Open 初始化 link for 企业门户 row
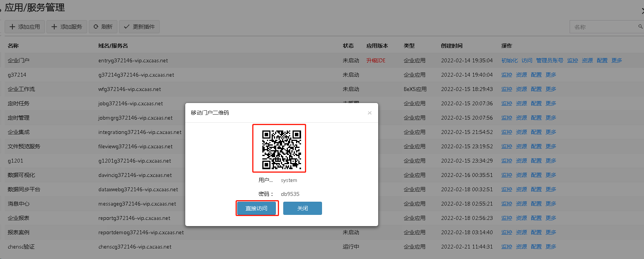Image resolution: width=644 pixels, height=259 pixels. coord(510,60)
